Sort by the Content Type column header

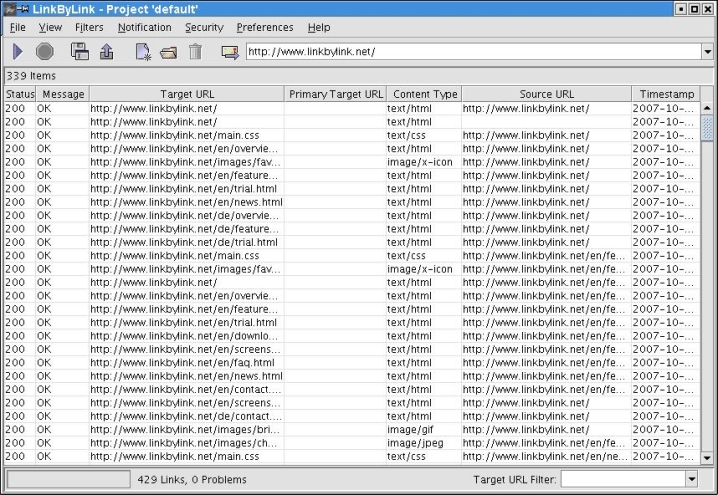pos(424,94)
